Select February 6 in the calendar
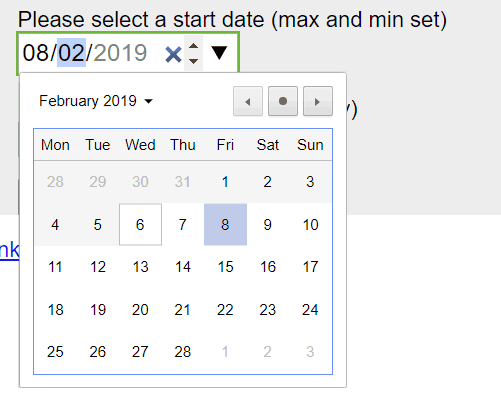The height and width of the screenshot is (399, 501). click(x=140, y=224)
